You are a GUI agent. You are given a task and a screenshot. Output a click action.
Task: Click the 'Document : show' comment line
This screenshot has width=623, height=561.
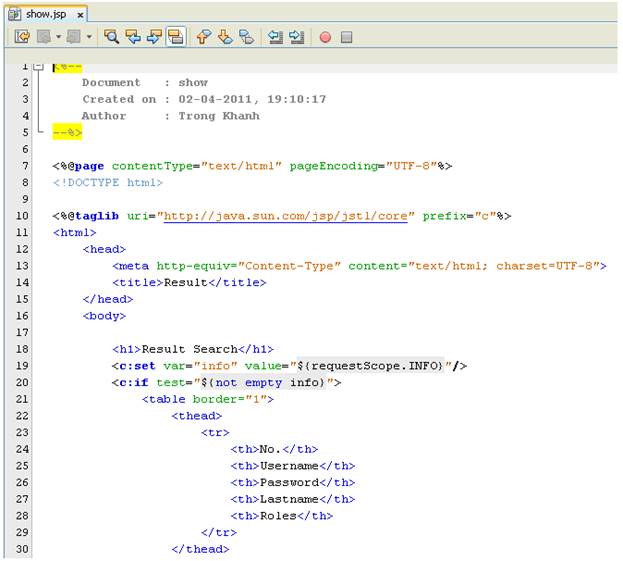(145, 83)
